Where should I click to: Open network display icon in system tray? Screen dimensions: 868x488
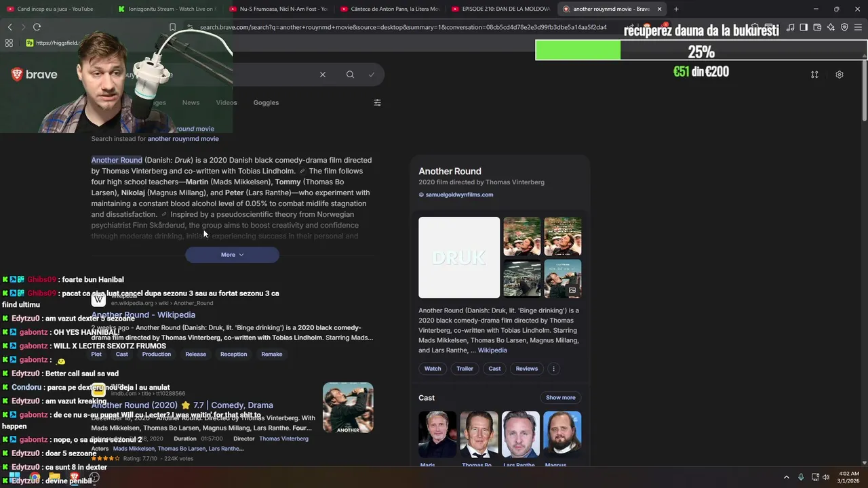pos(814,477)
